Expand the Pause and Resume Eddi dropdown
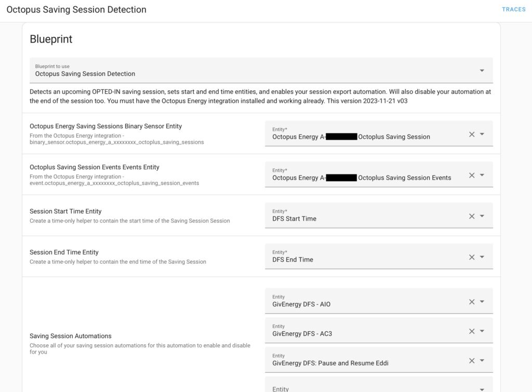This screenshot has width=532, height=392. pyautogui.click(x=482, y=361)
